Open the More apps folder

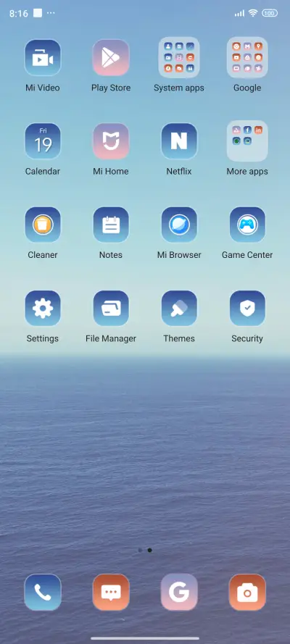pos(247,141)
